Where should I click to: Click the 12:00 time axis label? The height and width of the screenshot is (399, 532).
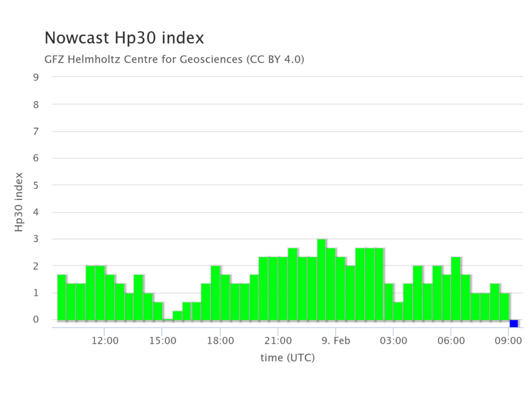[105, 340]
